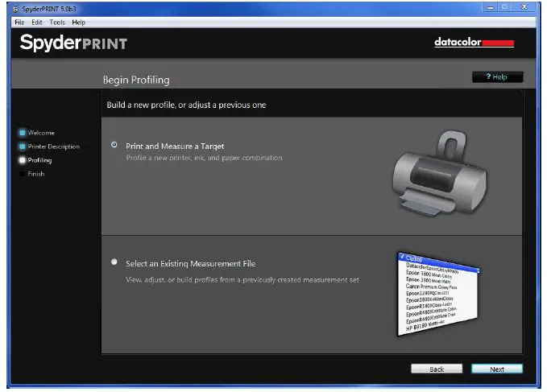Select Print and Measure a Target radio button

point(114,145)
